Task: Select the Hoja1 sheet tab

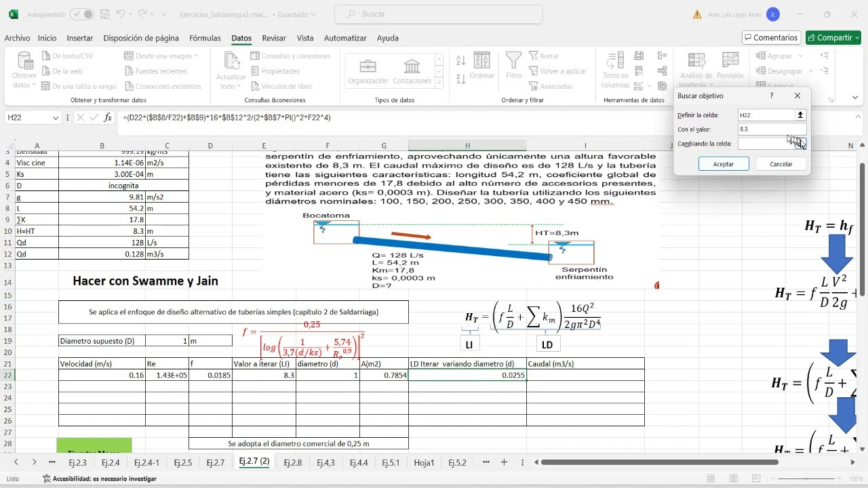Action: coord(424,462)
